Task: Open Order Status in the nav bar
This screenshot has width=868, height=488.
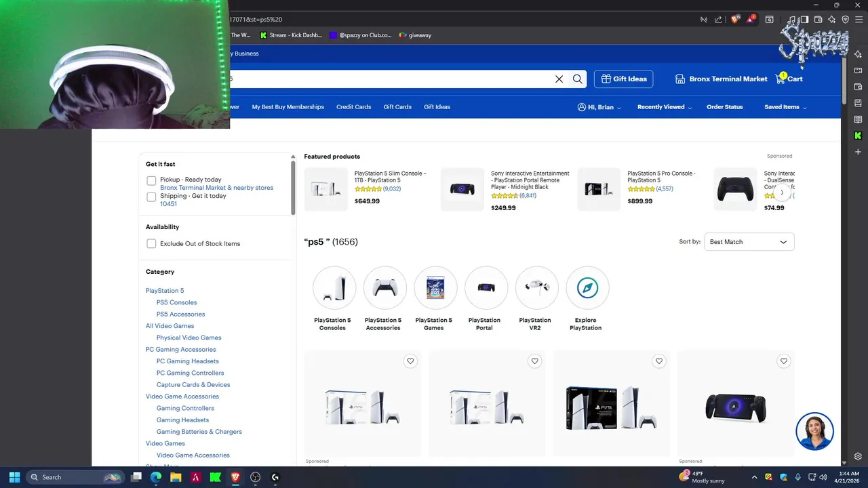Action: [x=724, y=107]
